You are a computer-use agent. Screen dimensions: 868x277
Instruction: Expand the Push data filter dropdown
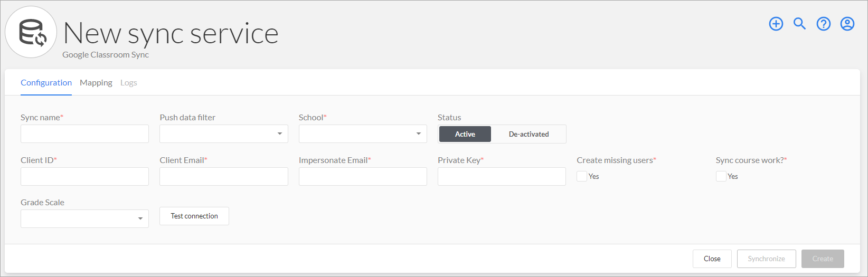click(x=224, y=133)
